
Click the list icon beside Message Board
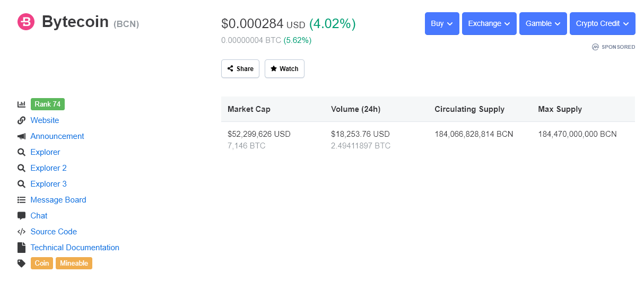click(x=21, y=200)
